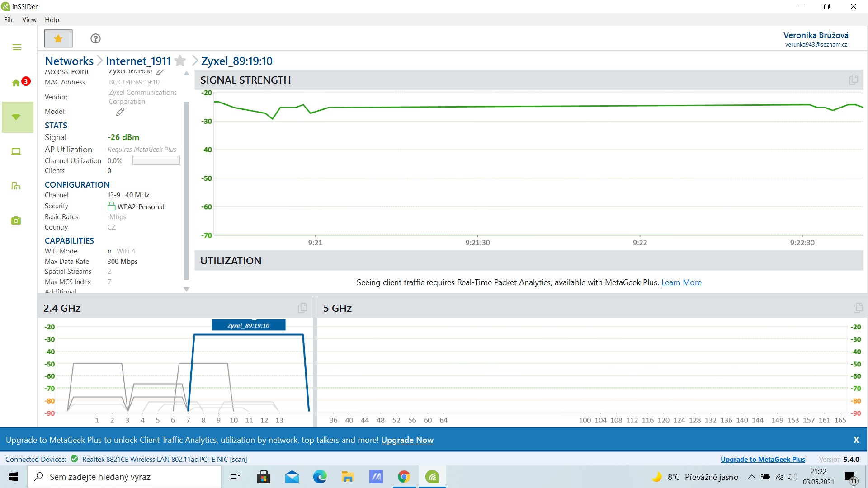The image size is (868, 488).
Task: Open the help question mark icon
Action: (95, 38)
